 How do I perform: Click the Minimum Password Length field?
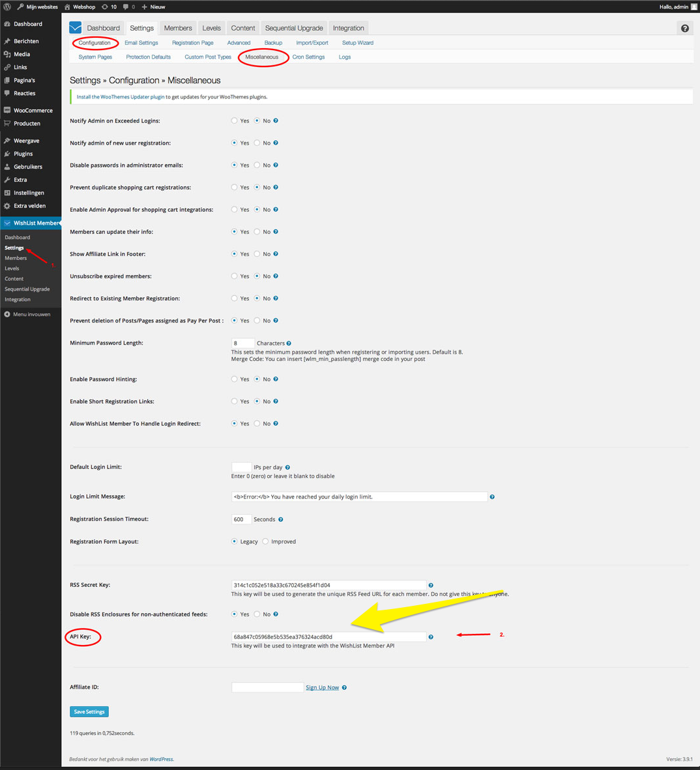pyautogui.click(x=242, y=343)
